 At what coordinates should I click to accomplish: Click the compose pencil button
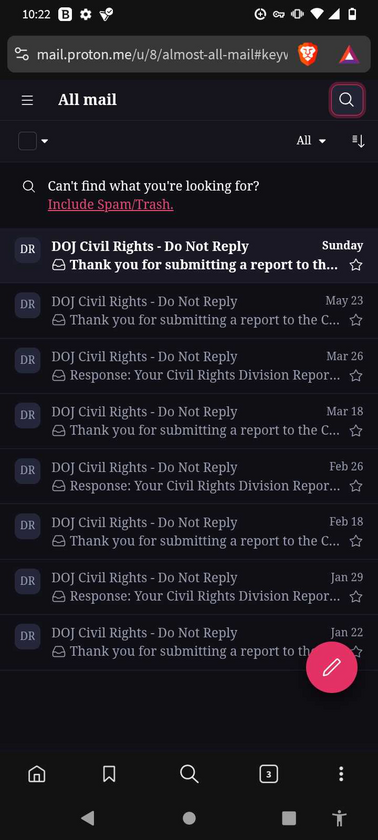[x=331, y=667]
